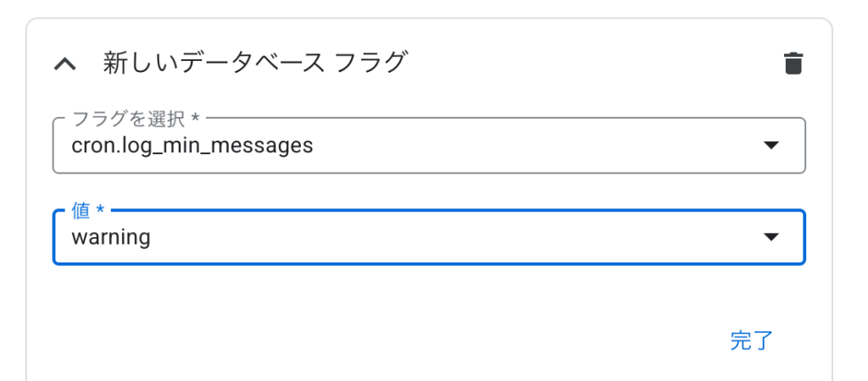Toggle panel with the upward chevron icon
868x381 pixels.
click(64, 64)
